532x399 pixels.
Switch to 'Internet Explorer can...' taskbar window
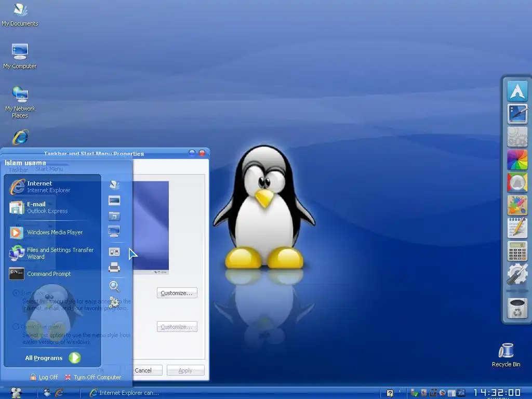(124, 393)
